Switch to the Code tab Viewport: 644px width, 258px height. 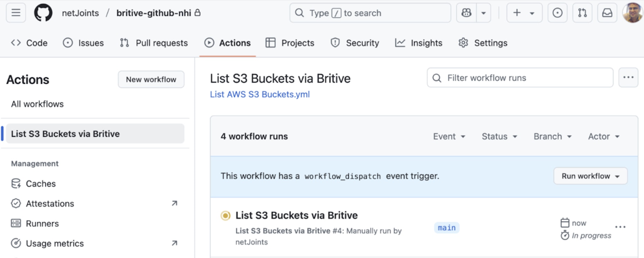pos(29,43)
